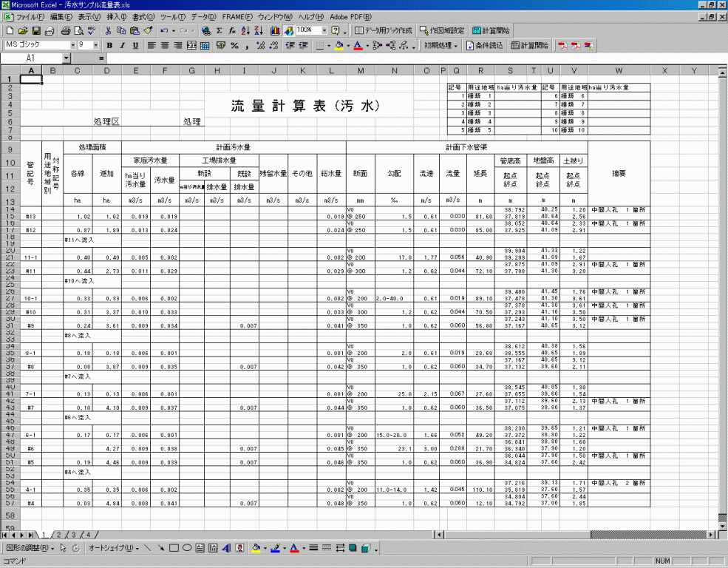
Task: Open the データ(D) menu
Action: [202, 17]
